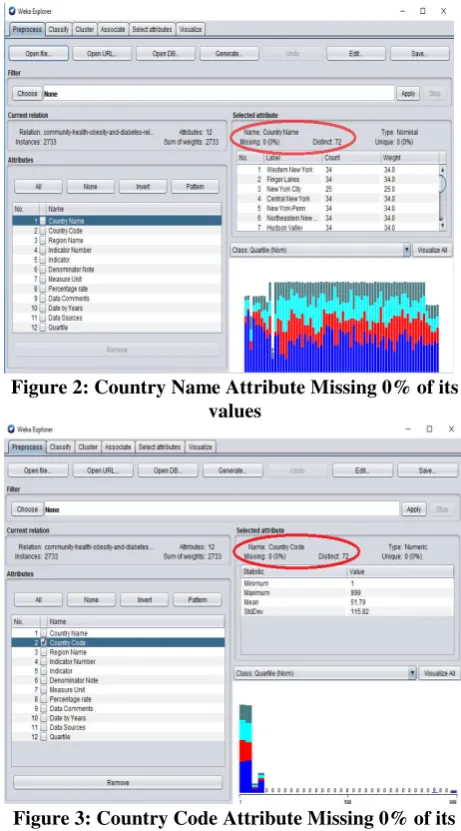
Task: Select the New York City row in the label table
Action: [x=338, y=189]
